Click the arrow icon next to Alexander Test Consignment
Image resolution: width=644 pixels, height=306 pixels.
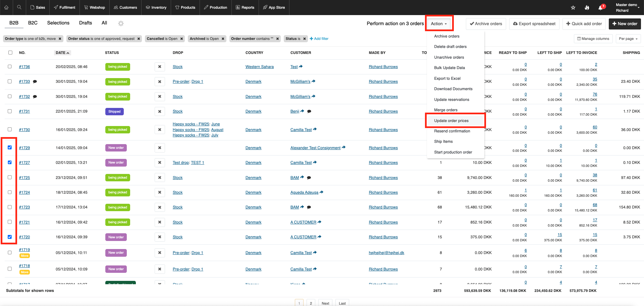[x=343, y=147]
